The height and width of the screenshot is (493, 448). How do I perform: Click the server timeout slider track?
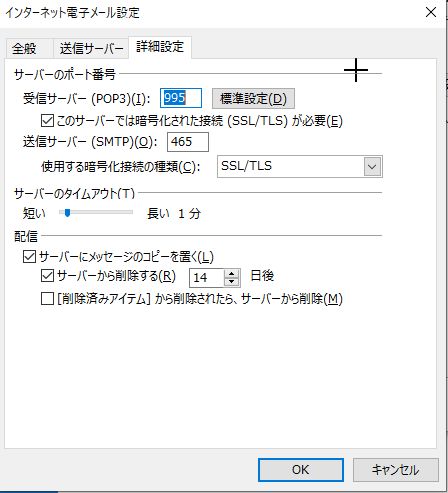tap(96, 212)
